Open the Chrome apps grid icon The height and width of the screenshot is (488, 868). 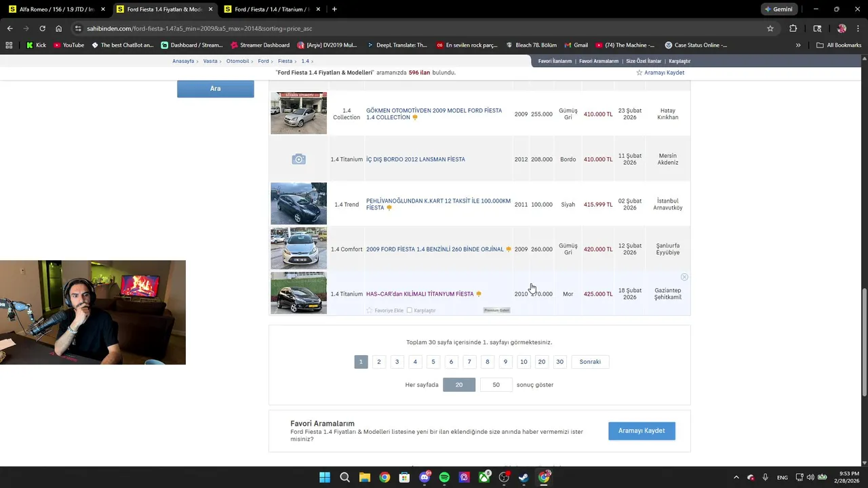click(9, 45)
